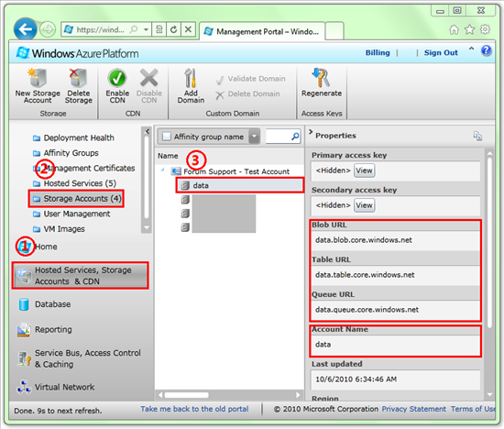Collapse the Properties panel chevron
504x429 pixels.
311,132
